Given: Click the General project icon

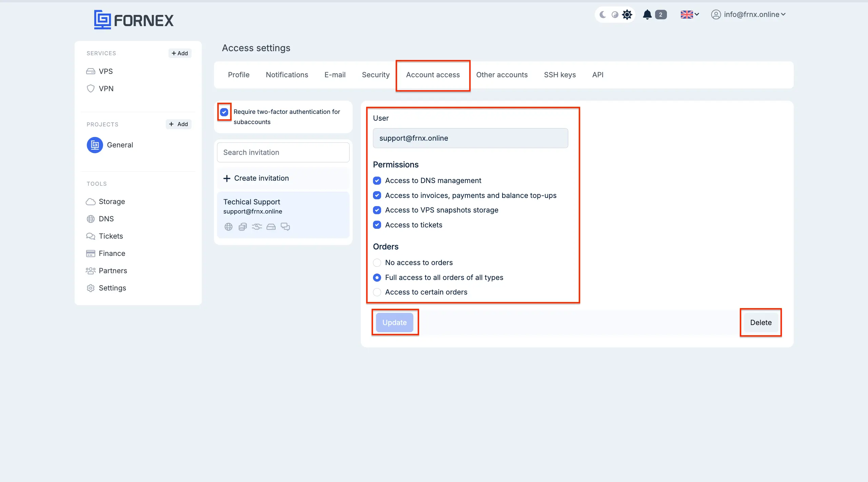Looking at the screenshot, I should pos(95,145).
